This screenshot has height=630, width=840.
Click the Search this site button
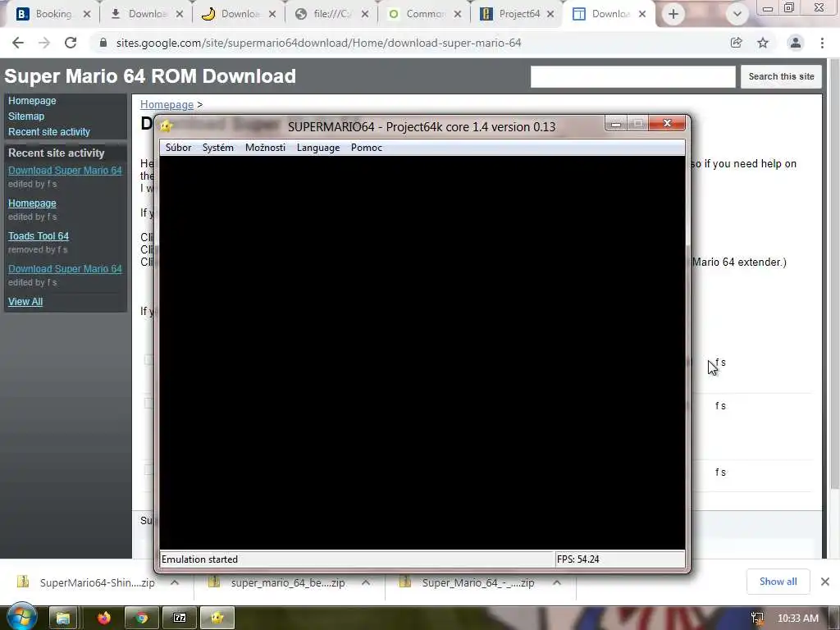click(x=781, y=76)
